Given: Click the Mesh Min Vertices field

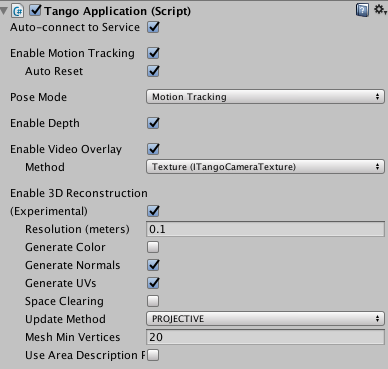Looking at the screenshot, I should [265, 337].
